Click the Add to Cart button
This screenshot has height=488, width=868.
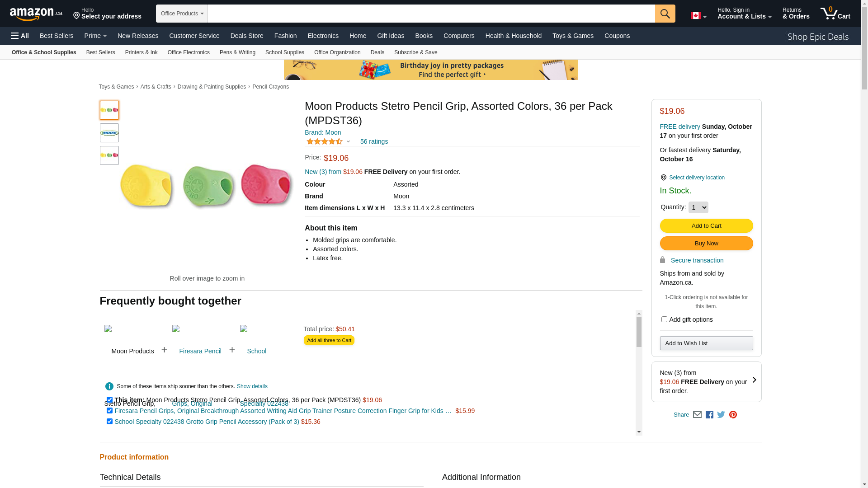point(706,226)
